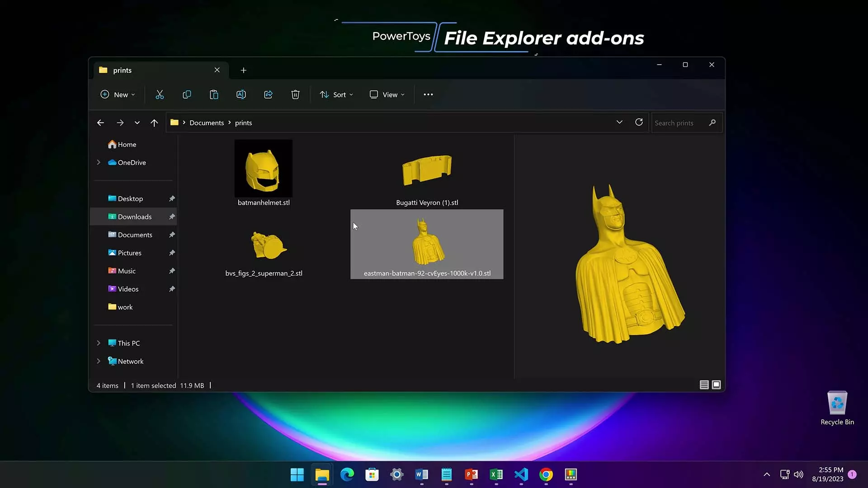This screenshot has height=488, width=868.
Task: Expand the This PC tree node
Action: (99, 343)
